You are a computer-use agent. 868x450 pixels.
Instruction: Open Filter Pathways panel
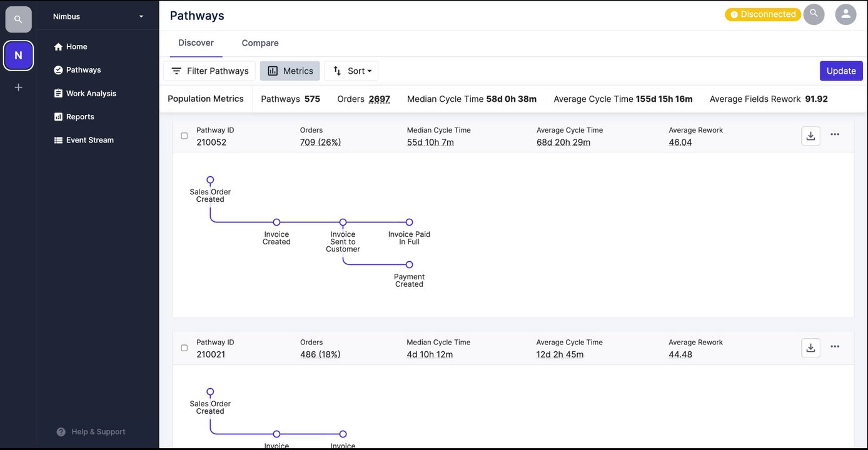(209, 71)
